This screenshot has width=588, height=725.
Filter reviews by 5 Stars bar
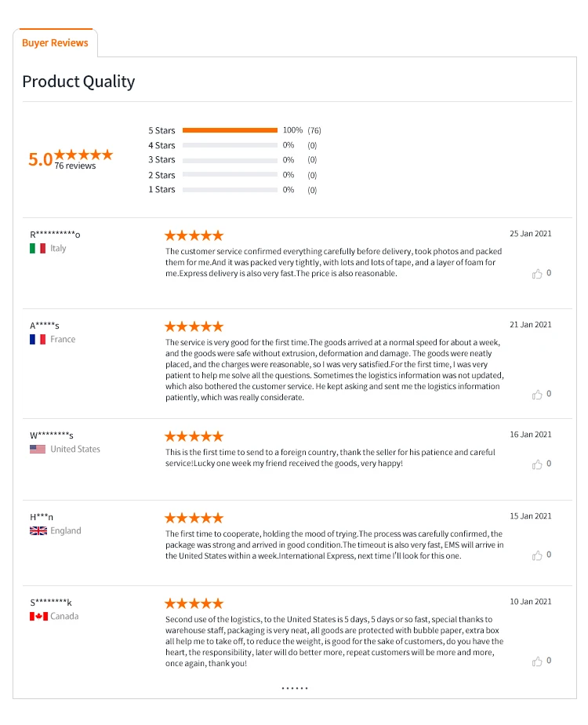point(230,130)
